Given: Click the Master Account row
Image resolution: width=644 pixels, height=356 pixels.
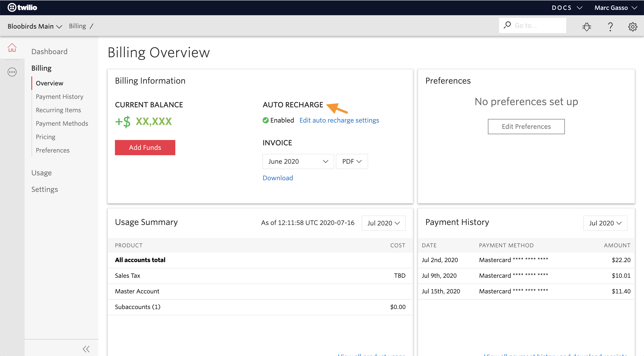Looking at the screenshot, I should (260, 292).
